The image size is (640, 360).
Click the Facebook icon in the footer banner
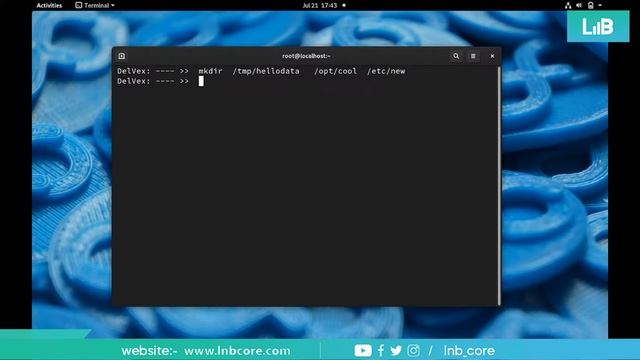pyautogui.click(x=380, y=350)
